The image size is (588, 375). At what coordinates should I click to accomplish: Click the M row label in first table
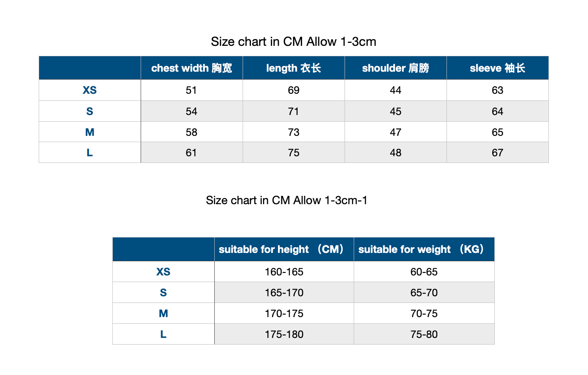click(90, 132)
